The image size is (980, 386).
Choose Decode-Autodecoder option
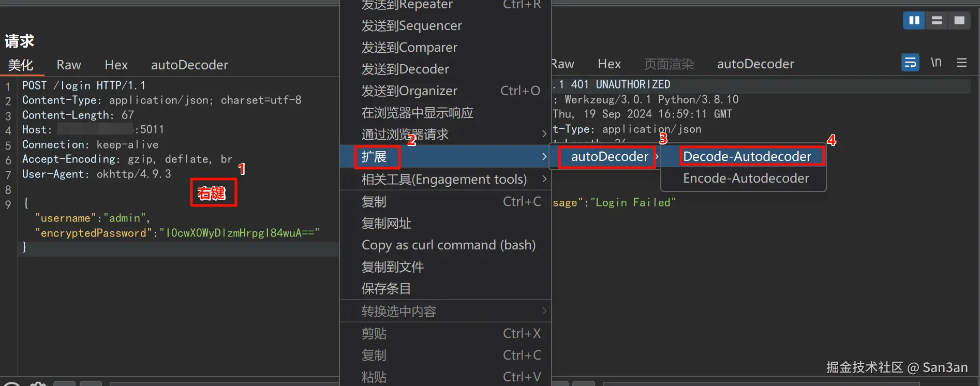tap(747, 156)
